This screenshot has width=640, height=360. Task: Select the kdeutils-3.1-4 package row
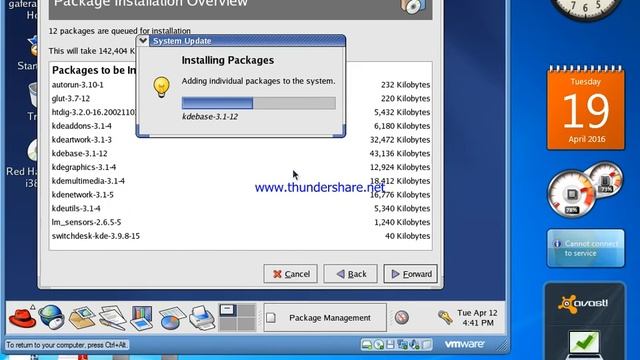point(241,209)
